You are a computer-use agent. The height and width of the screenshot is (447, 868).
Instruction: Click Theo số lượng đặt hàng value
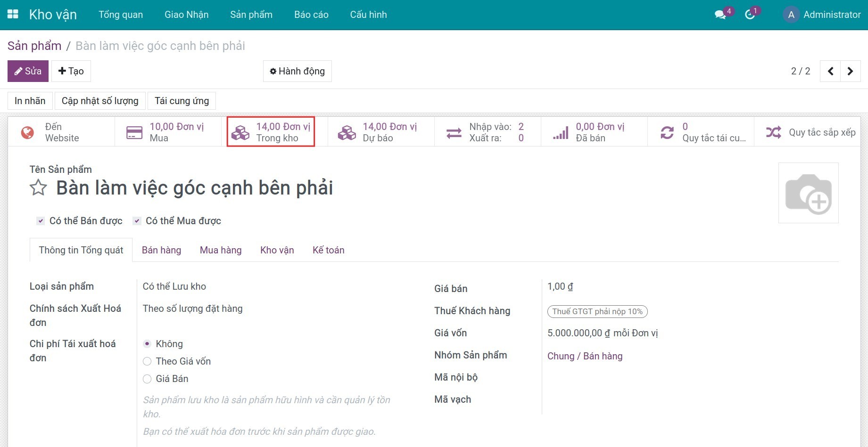tap(193, 309)
